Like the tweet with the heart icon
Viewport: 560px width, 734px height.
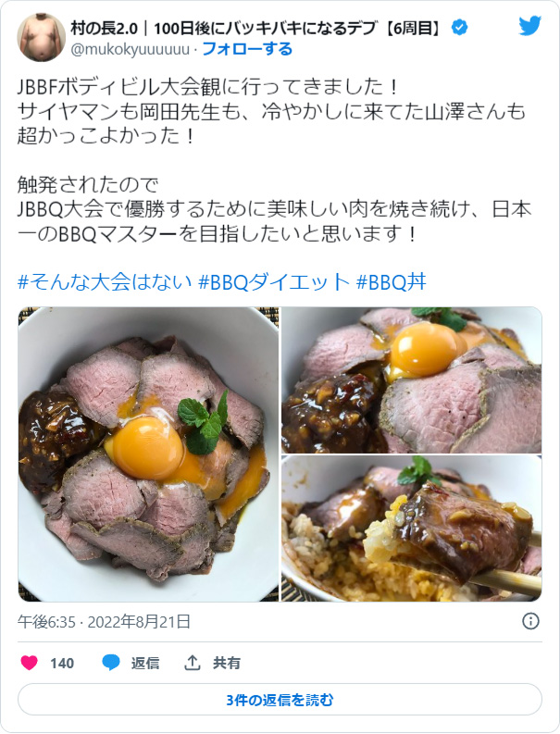[x=29, y=663]
